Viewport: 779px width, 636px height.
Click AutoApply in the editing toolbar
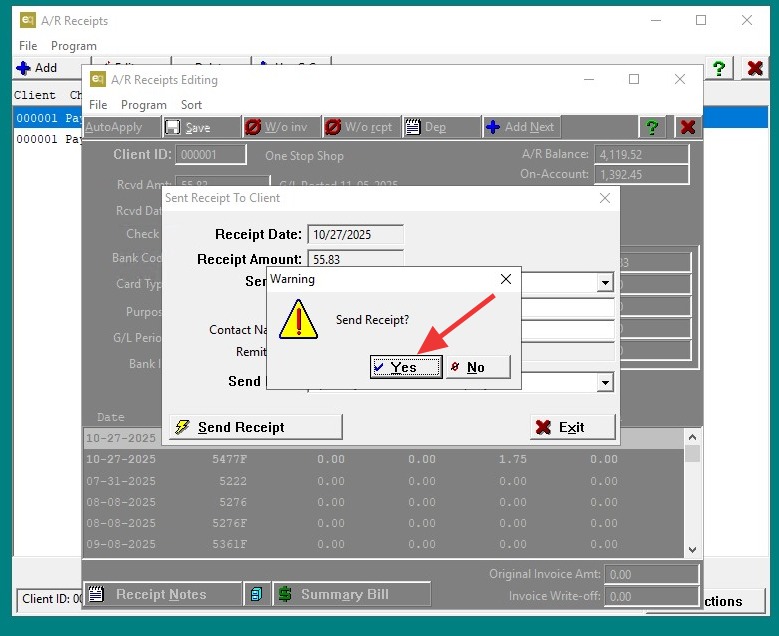pyautogui.click(x=122, y=127)
